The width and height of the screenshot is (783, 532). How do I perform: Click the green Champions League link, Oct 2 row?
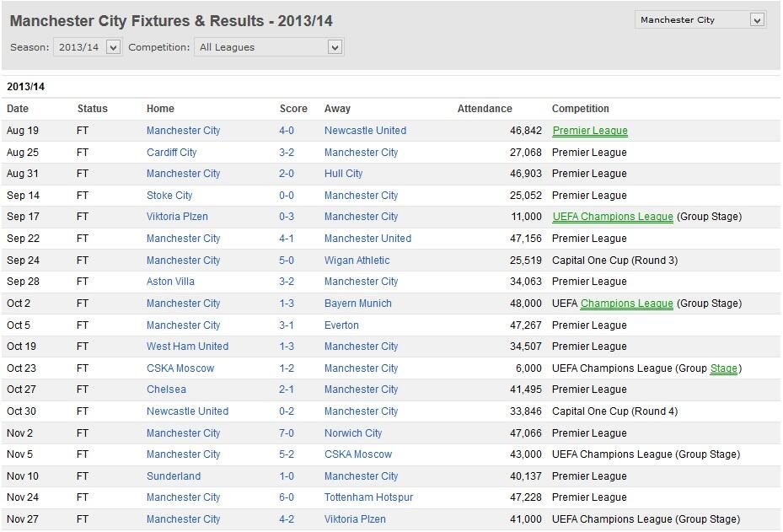tap(627, 304)
